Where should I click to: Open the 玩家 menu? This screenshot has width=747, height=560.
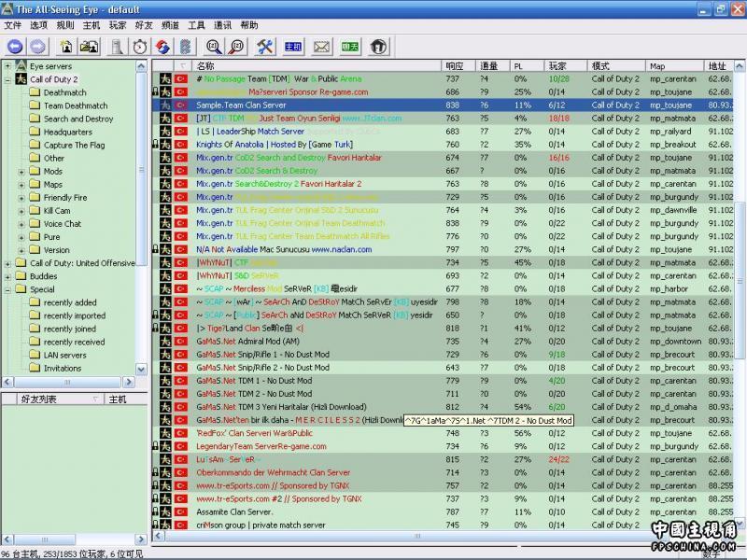pos(118,25)
